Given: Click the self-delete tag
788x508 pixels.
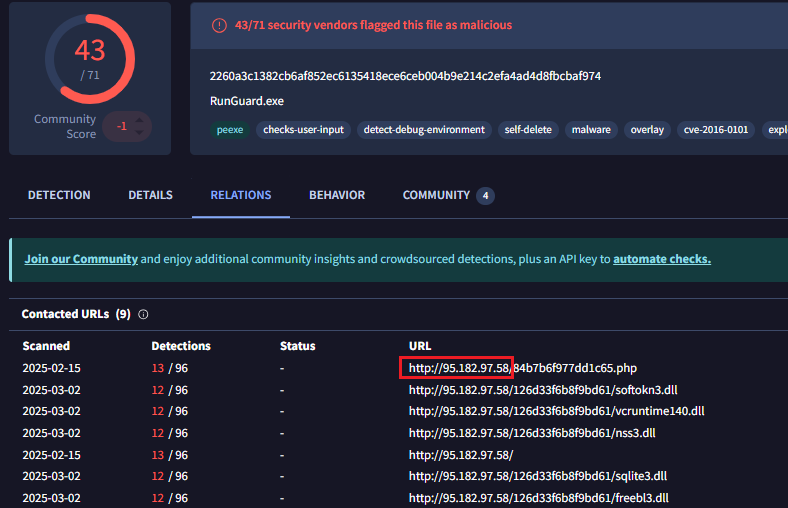Looking at the screenshot, I should pyautogui.click(x=528, y=130).
